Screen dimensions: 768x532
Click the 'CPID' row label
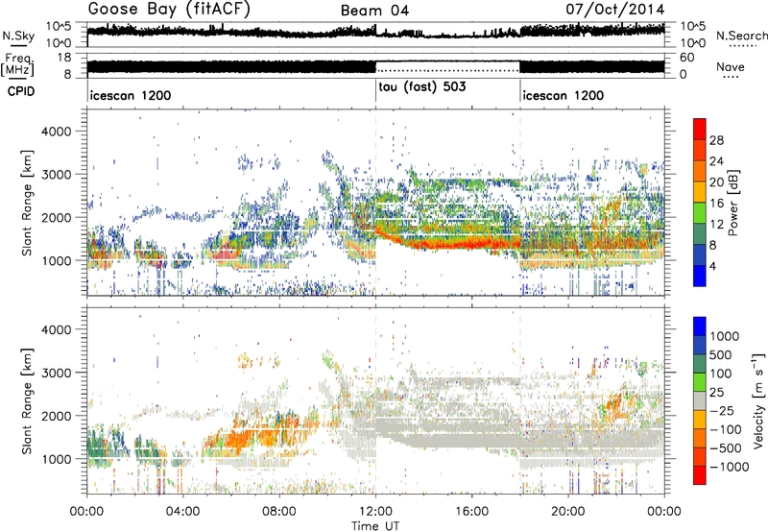click(21, 91)
